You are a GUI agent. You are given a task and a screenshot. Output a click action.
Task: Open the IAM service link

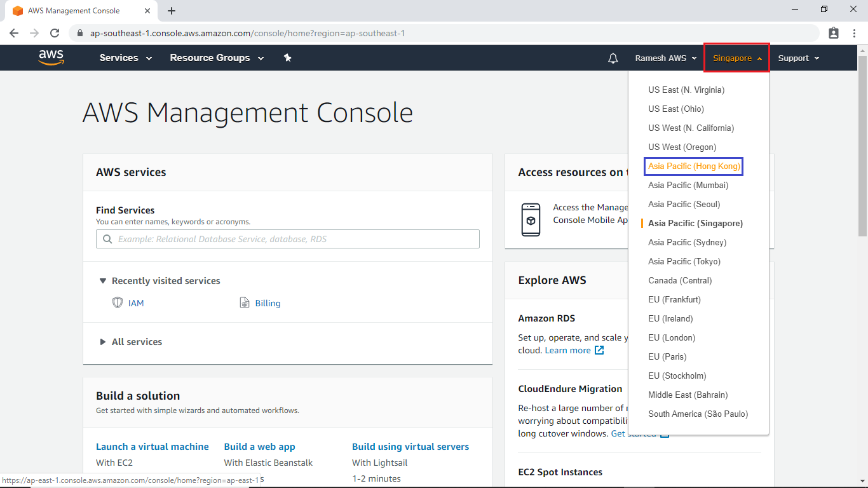click(136, 303)
